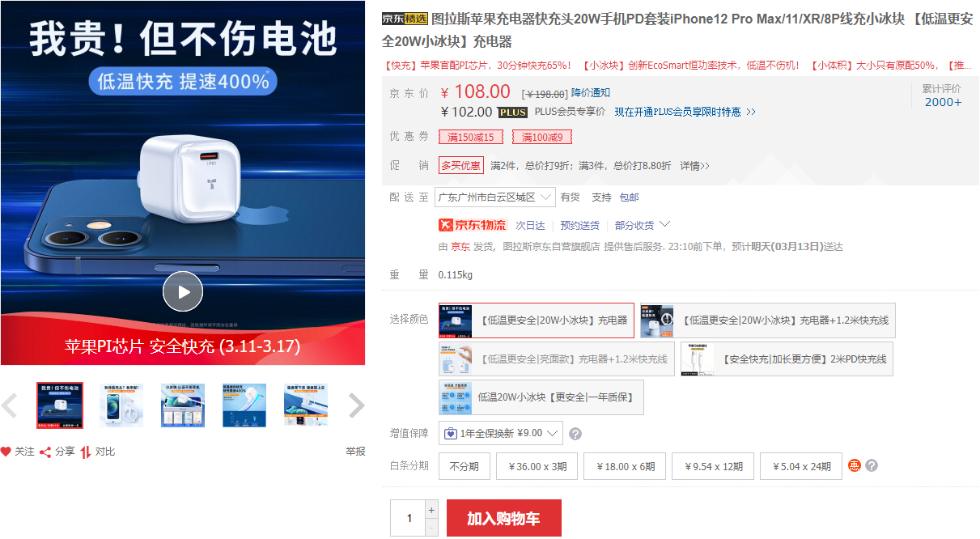The image size is (980, 539).
Task: Expand the 1年全保换新 warranty dropdown
Action: pyautogui.click(x=501, y=433)
